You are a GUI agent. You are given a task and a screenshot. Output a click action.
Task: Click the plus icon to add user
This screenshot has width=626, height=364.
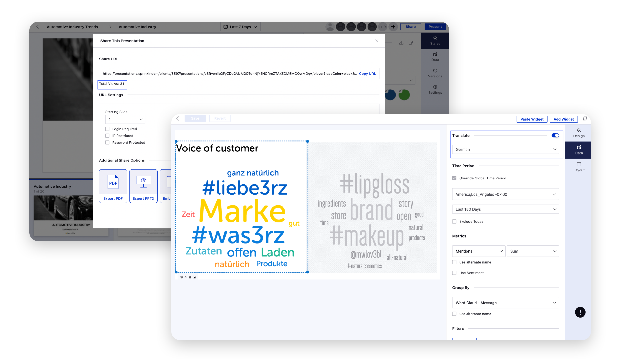[393, 27]
